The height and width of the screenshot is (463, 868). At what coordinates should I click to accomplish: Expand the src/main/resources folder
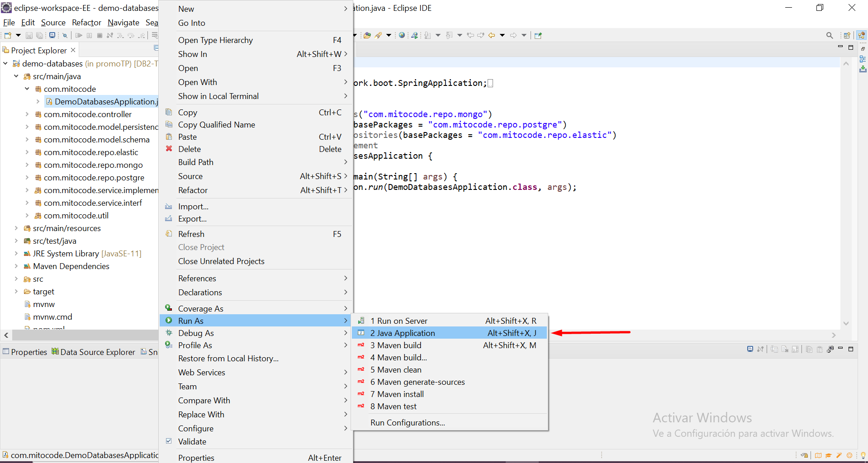coord(16,228)
